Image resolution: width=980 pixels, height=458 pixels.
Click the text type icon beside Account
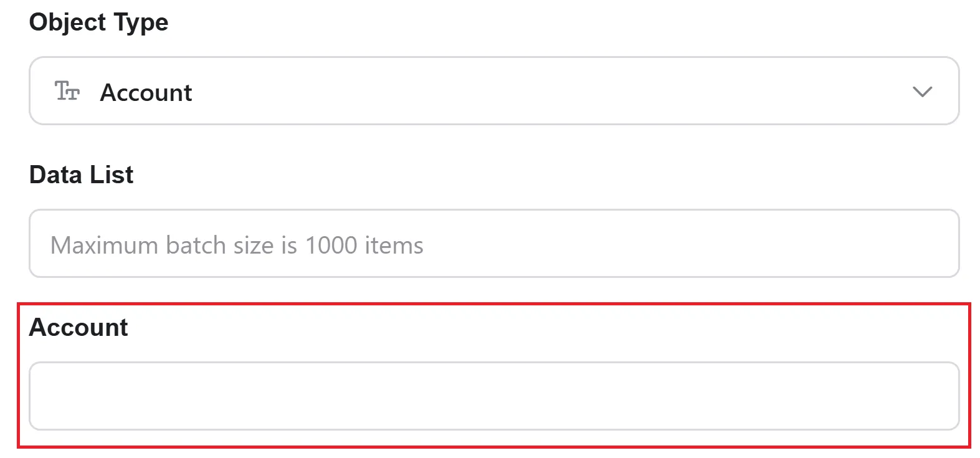67,91
